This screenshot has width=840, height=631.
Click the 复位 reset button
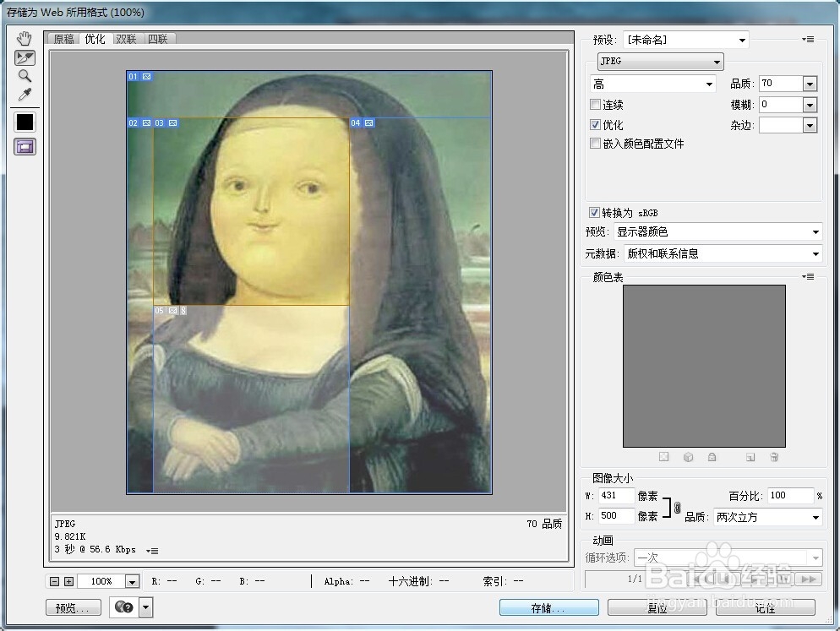click(x=657, y=607)
